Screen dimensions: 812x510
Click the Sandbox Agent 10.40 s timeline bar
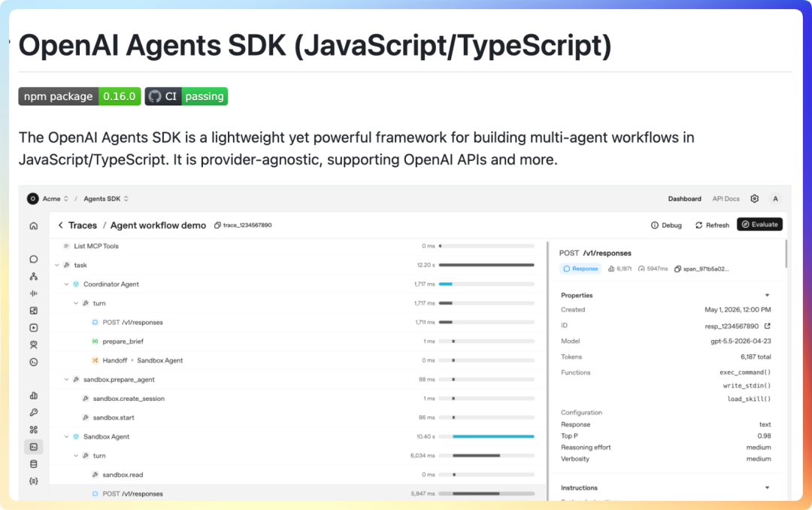(x=493, y=437)
